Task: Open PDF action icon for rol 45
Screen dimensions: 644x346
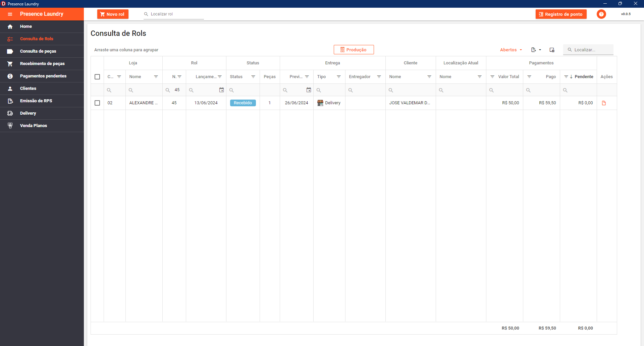Action: pyautogui.click(x=604, y=103)
